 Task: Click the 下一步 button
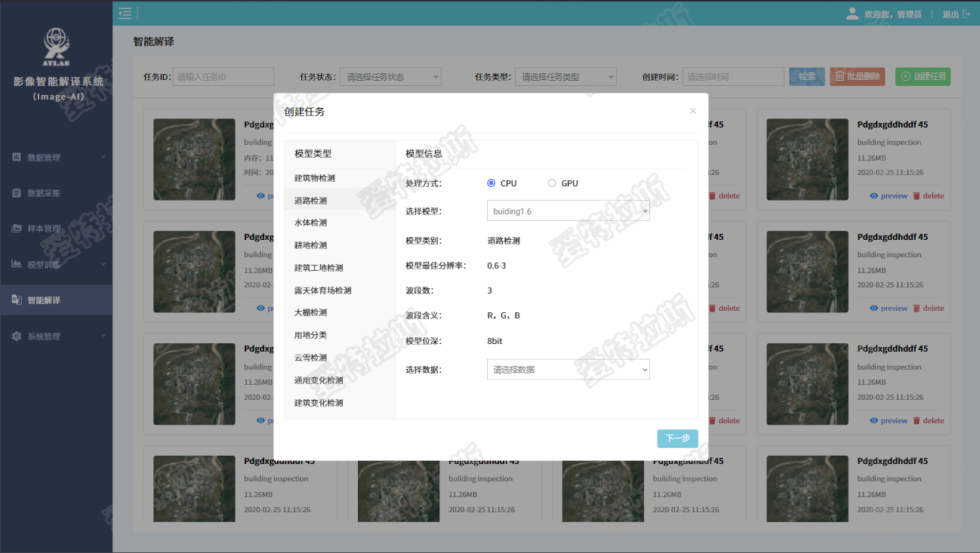point(677,438)
